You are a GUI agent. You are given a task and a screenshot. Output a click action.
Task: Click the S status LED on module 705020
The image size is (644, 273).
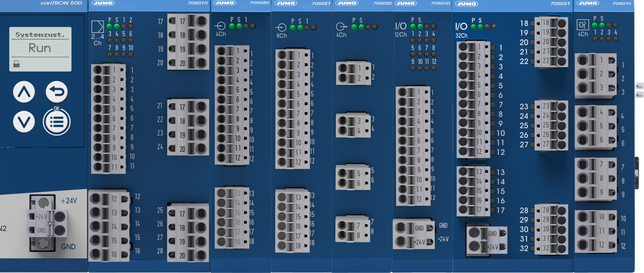pos(239,26)
